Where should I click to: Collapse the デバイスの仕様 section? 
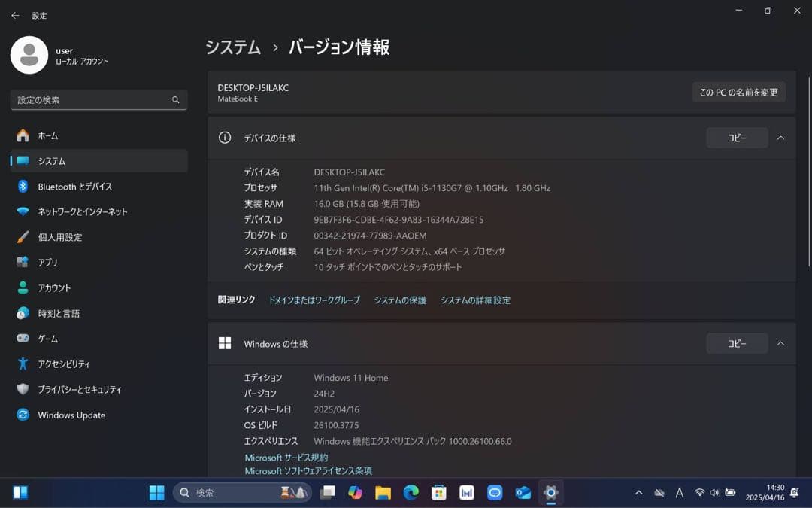pos(780,138)
